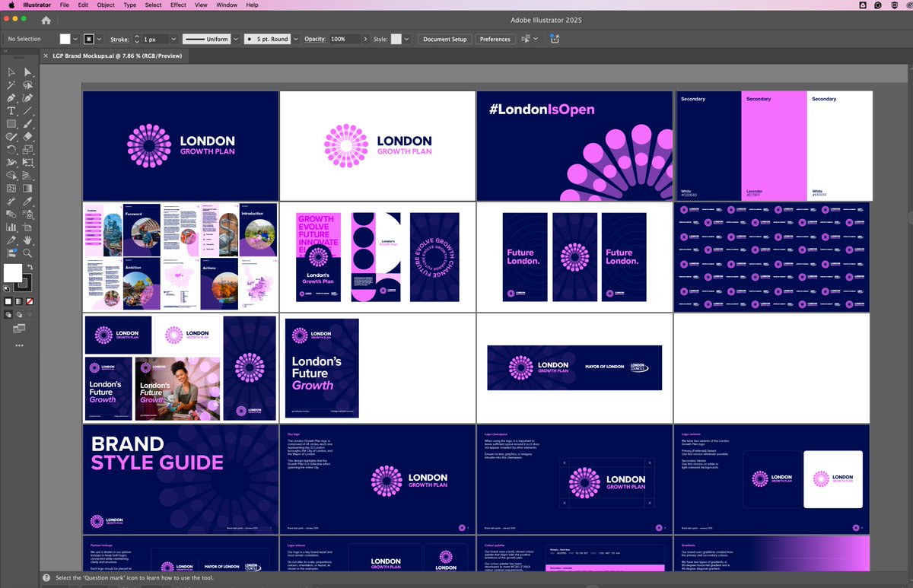Open the Select menu
This screenshot has width=913, height=588.
[x=154, y=5]
